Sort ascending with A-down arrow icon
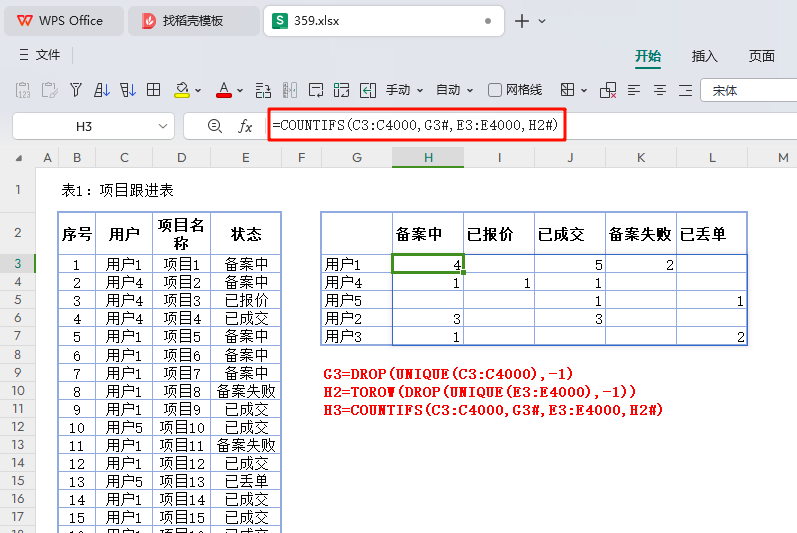Screen dimensions: 797x533 (102, 90)
